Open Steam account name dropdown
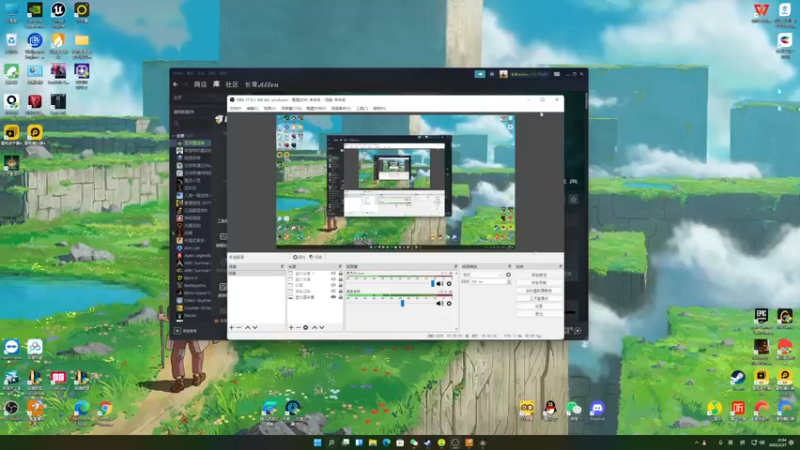The height and width of the screenshot is (450, 800). coord(531,74)
